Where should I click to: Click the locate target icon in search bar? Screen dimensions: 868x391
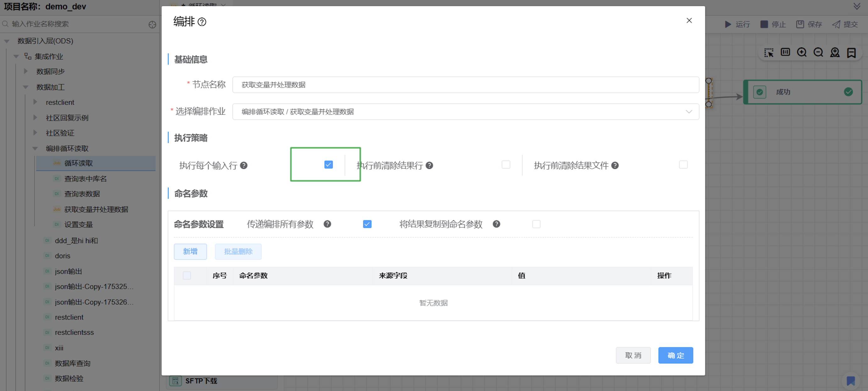tap(152, 24)
